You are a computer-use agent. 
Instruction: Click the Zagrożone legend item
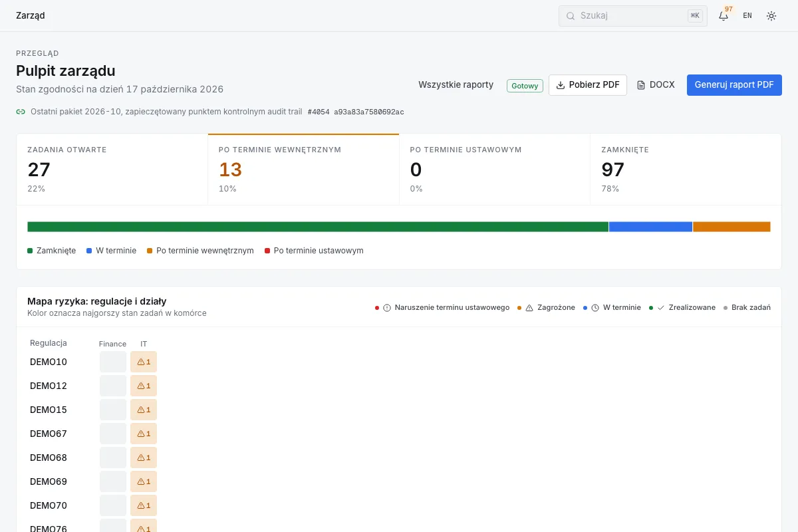[x=546, y=307]
